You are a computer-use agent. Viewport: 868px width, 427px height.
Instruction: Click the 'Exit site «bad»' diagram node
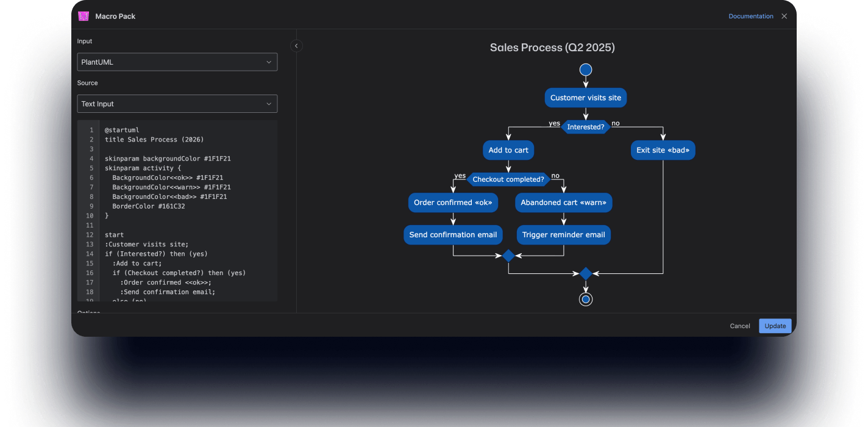[663, 150]
